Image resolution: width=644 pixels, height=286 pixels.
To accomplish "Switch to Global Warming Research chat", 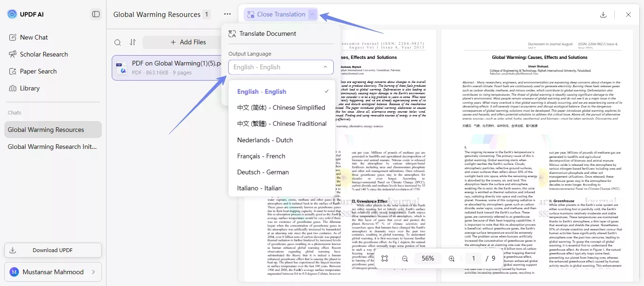I will (53, 147).
